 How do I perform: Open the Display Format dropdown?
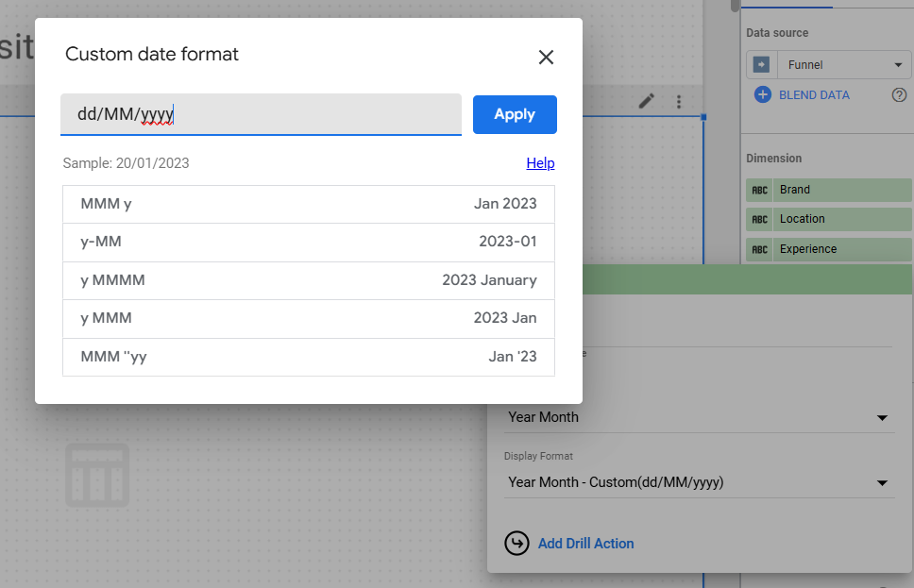tap(699, 482)
